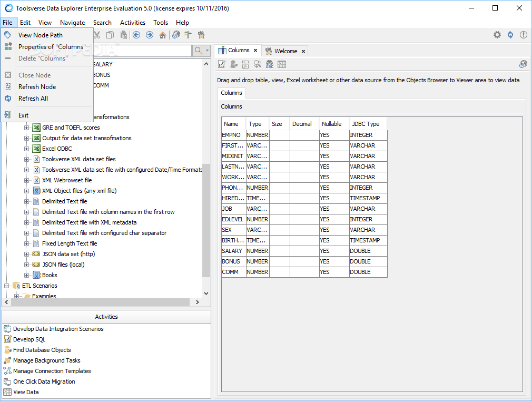Click the cat welcome icon in the toolbar
The image size is (532, 401).
(x=202, y=35)
